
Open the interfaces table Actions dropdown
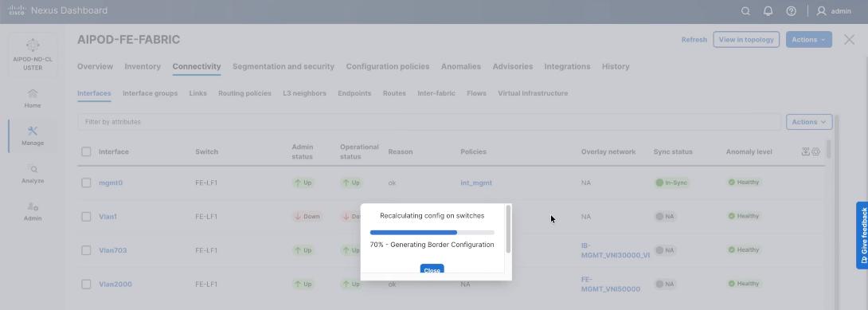click(809, 122)
